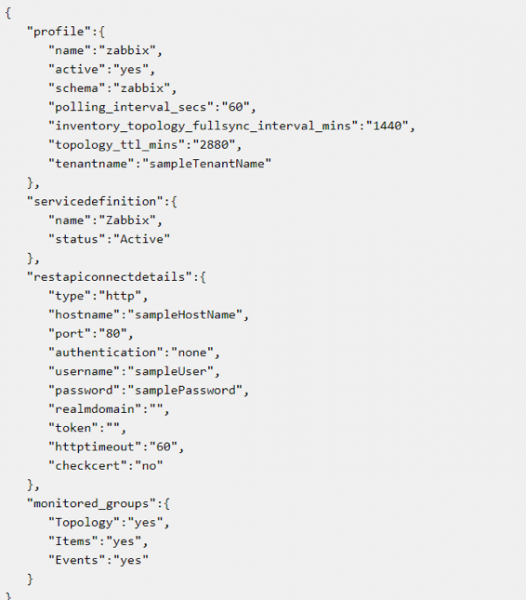Click the "realmdomain" key
The height and width of the screenshot is (600, 526).
click(95, 409)
